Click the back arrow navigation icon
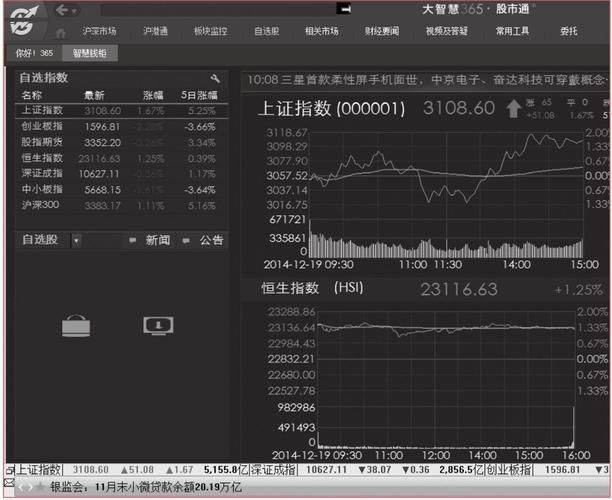The image size is (612, 500). click(62, 10)
